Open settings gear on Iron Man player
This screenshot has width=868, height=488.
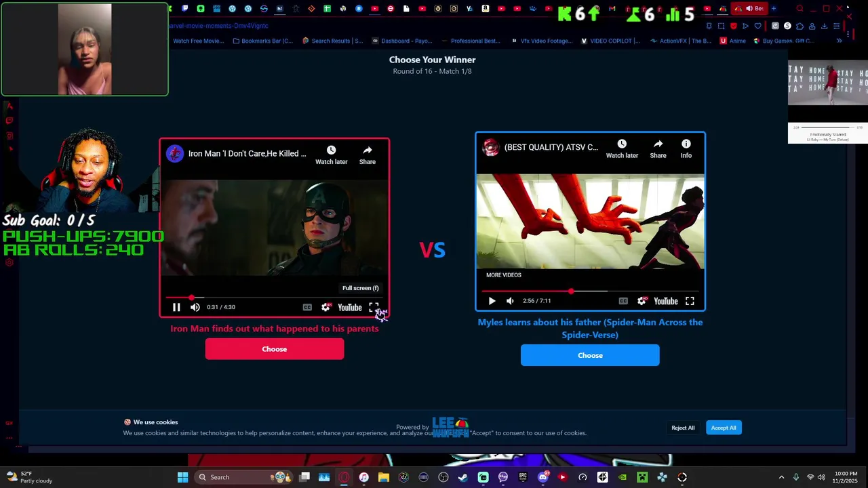point(326,307)
